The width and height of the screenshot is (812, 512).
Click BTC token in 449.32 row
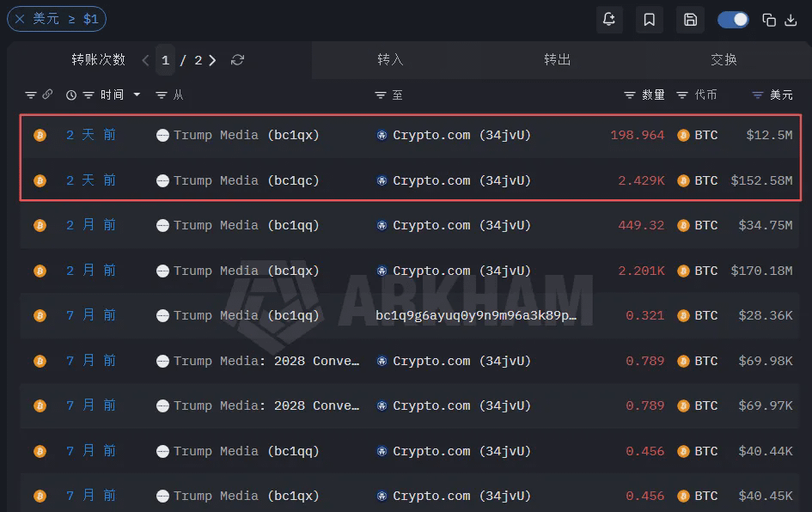tap(698, 226)
